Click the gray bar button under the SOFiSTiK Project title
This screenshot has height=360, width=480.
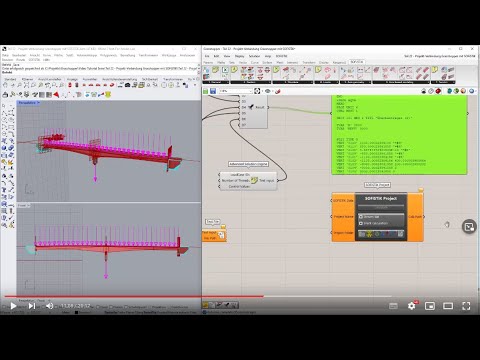coord(381,207)
